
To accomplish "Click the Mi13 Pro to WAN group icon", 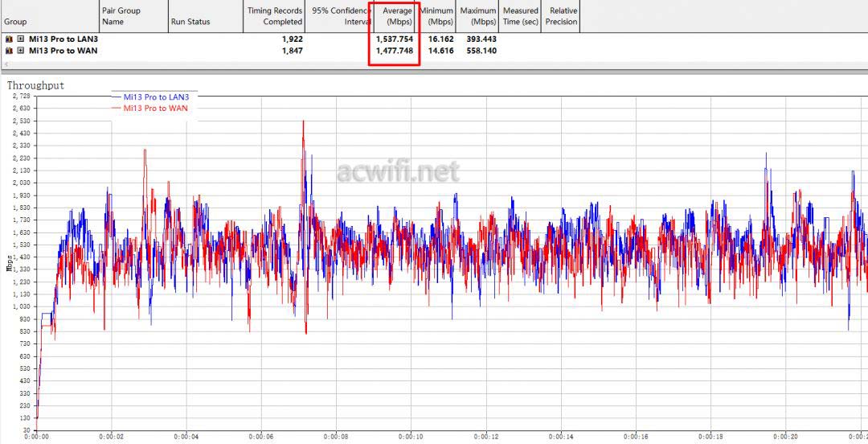I will pyautogui.click(x=8, y=50).
